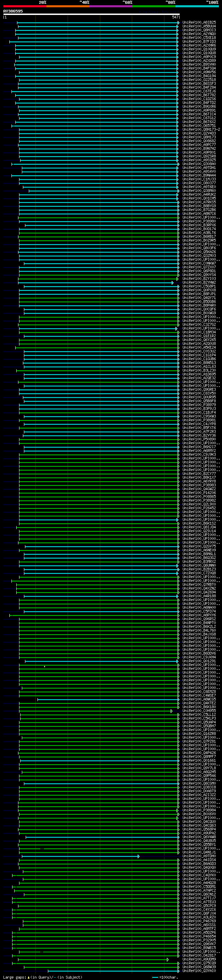Click the white query length bar

(x=92, y=14)
